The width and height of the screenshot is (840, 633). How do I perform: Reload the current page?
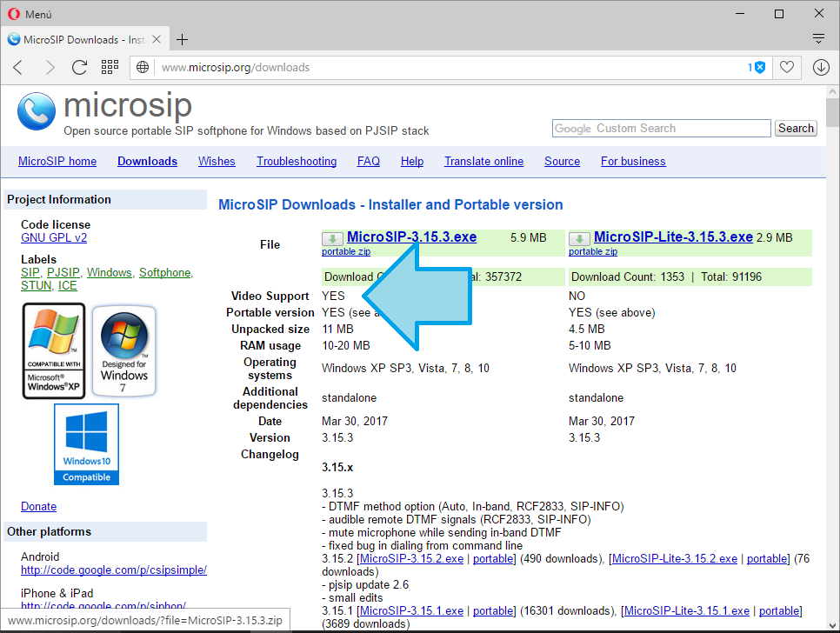(x=79, y=68)
